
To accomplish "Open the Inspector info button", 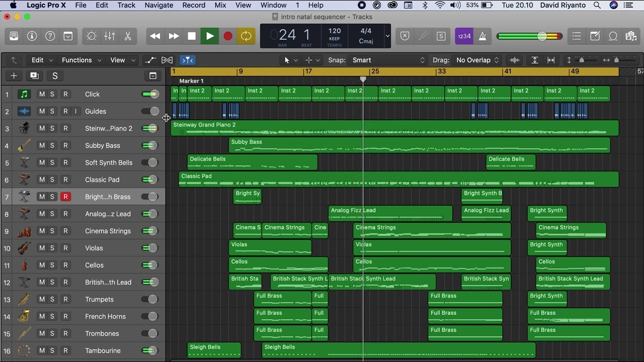I will coord(32,36).
